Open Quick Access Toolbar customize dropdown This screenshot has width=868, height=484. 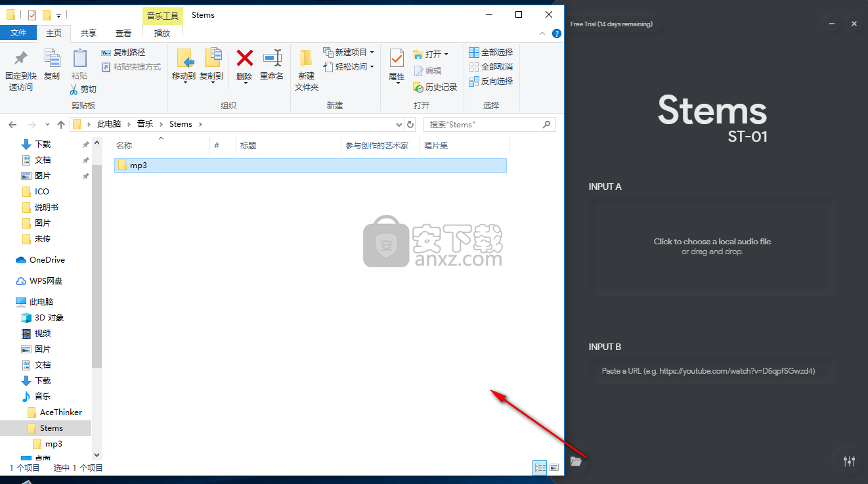coord(58,15)
